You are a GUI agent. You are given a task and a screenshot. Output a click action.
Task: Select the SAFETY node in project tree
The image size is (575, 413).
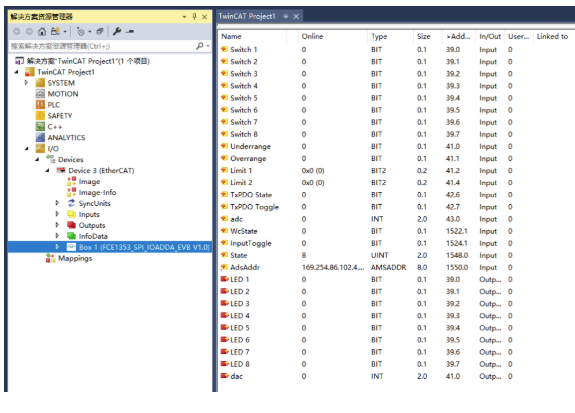(x=60, y=116)
